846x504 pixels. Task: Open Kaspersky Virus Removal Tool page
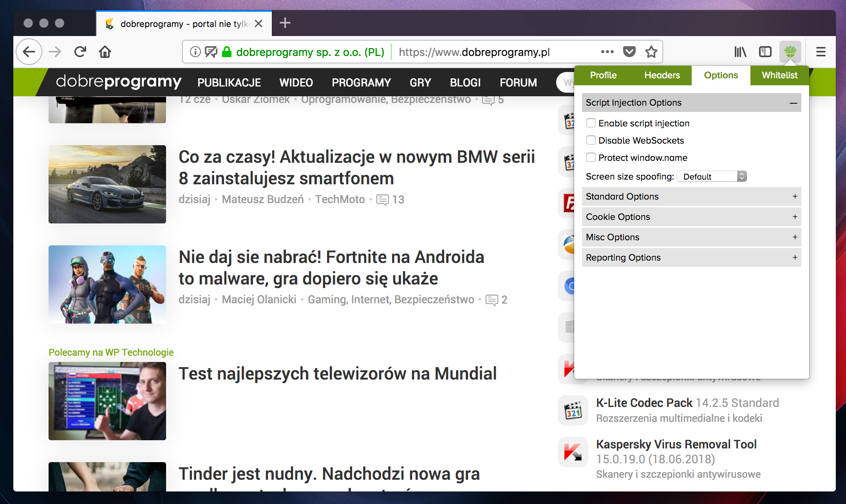[676, 444]
